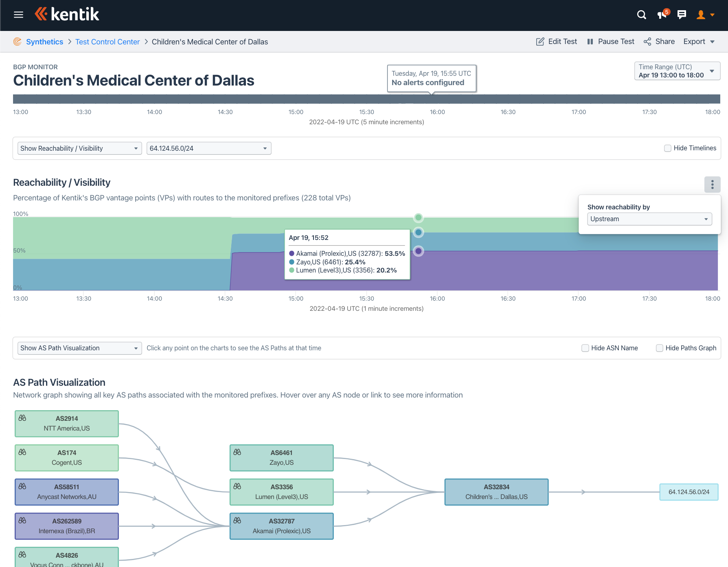Viewport: 728px width, 567px height.
Task: Click the Edit Test pencil icon
Action: click(540, 42)
